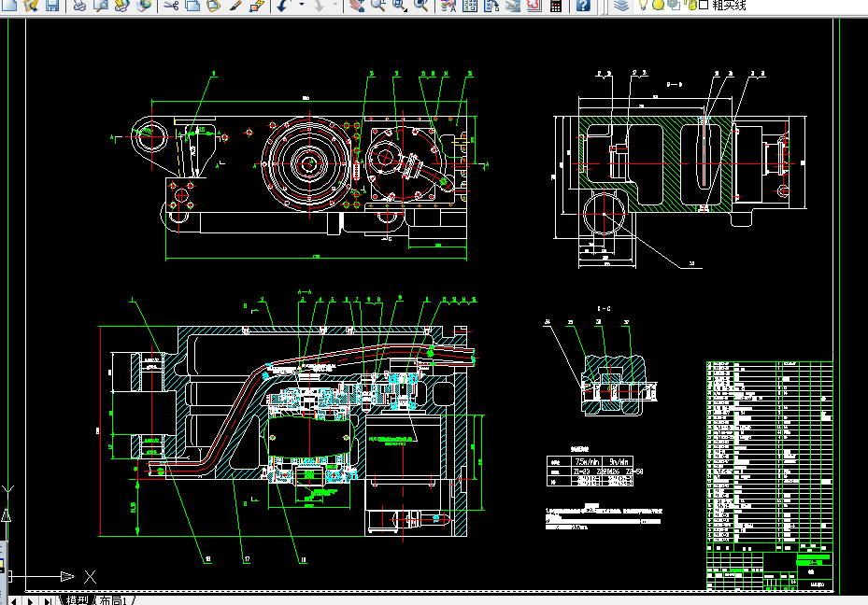This screenshot has width=868, height=605.
Task: Open DesignCenter panel
Action: [469, 6]
